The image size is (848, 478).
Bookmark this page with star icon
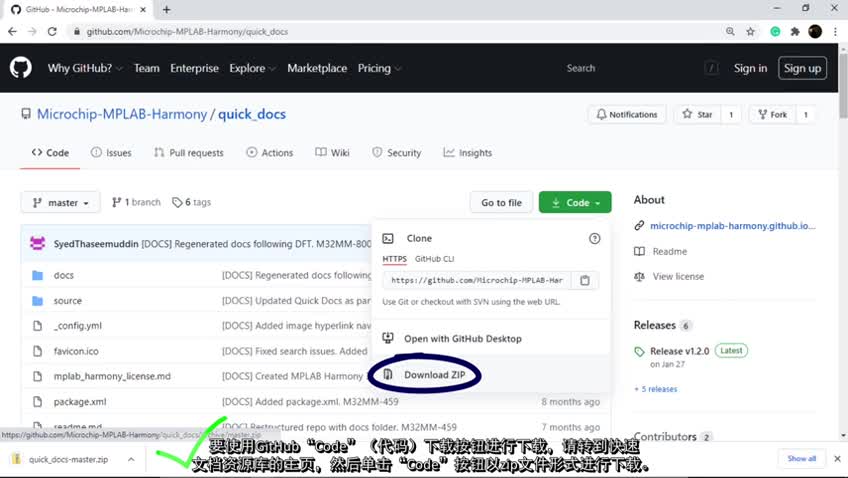pyautogui.click(x=751, y=31)
